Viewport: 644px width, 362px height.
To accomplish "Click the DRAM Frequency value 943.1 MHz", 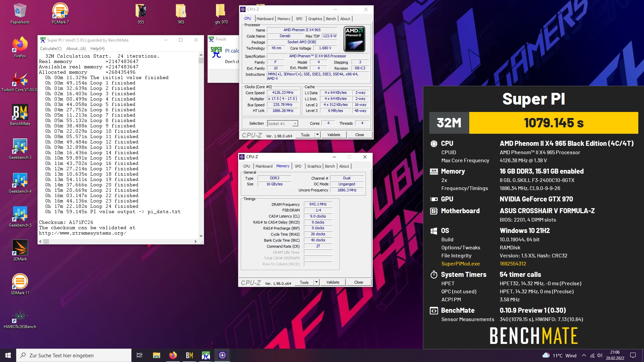I will tap(318, 204).
